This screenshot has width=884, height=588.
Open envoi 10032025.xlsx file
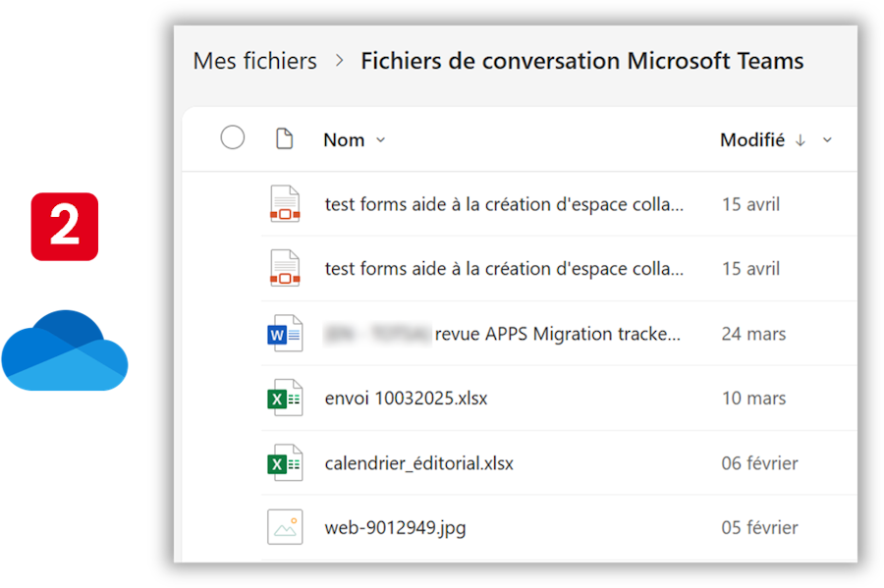pos(406,399)
